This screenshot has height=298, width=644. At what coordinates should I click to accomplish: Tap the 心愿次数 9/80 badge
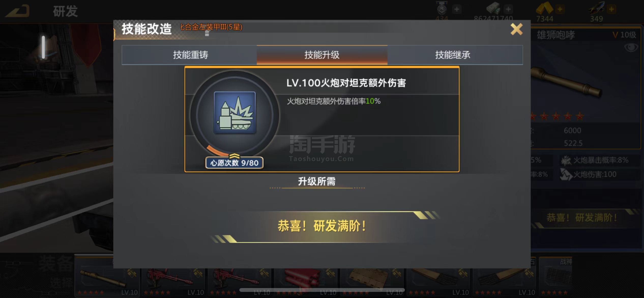tap(234, 163)
